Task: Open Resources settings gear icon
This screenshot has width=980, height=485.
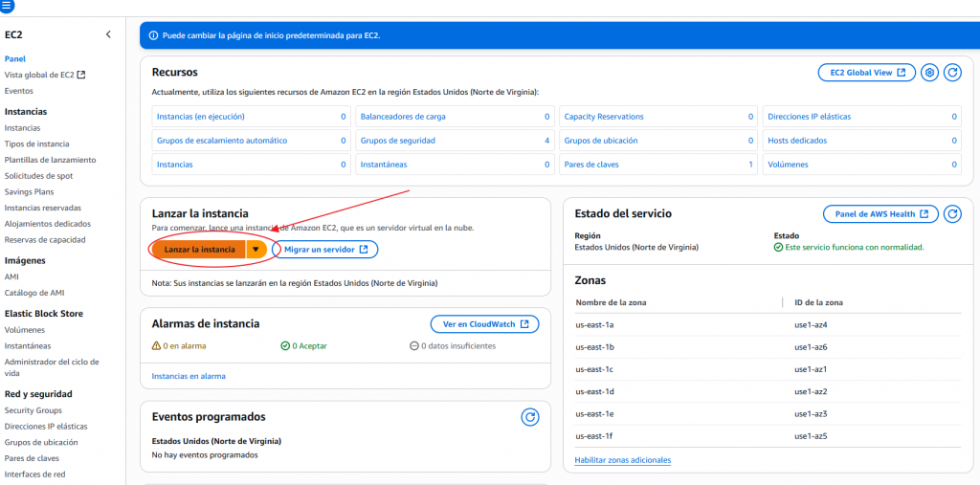Action: tap(929, 73)
